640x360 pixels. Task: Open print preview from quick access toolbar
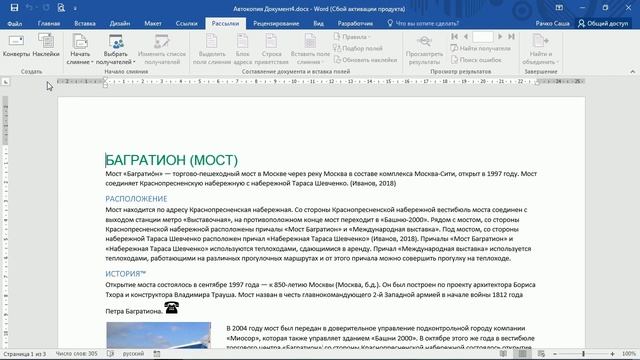coord(61,8)
